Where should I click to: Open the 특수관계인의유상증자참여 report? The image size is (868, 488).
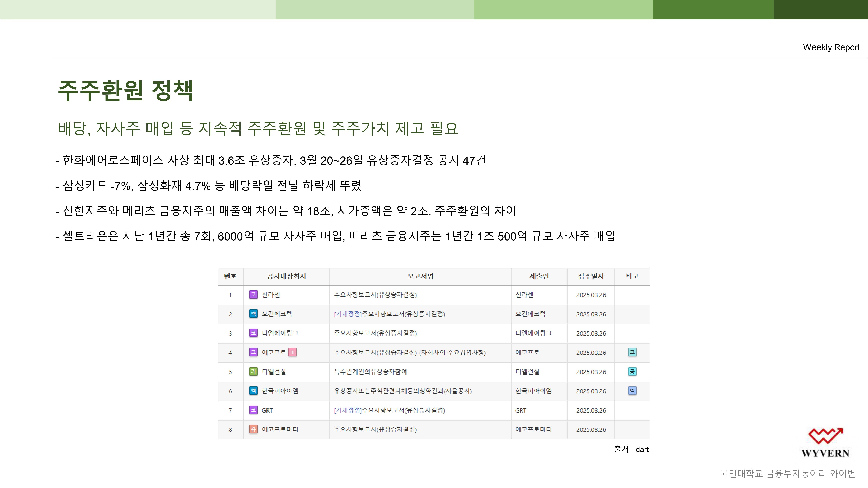click(370, 371)
